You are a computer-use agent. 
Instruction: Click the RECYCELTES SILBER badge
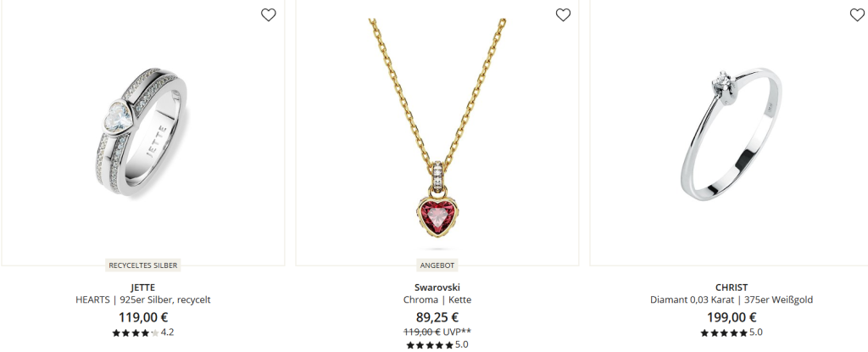click(142, 265)
